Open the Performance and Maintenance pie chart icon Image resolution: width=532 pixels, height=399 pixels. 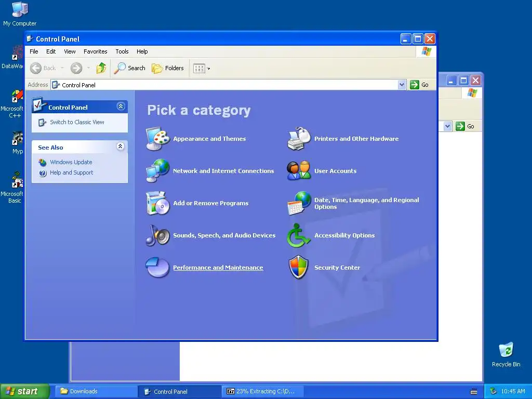point(158,268)
